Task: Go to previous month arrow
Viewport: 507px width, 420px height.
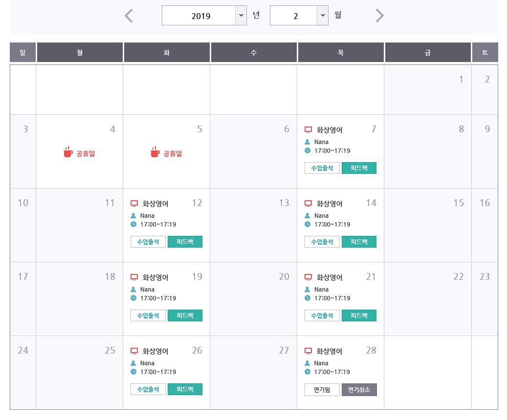Action: pos(129,16)
